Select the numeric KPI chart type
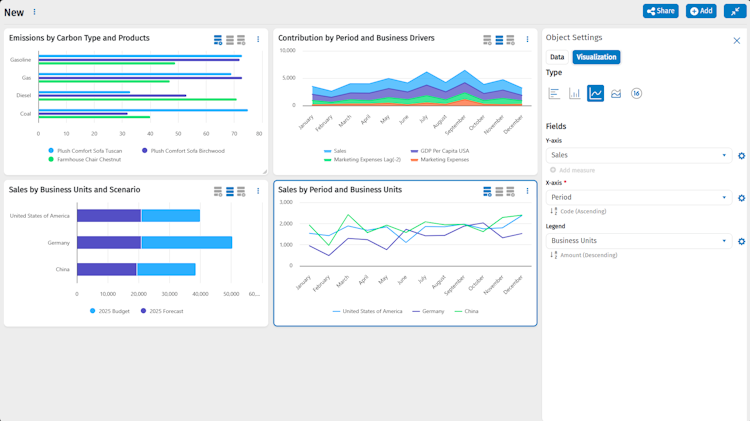750x421 pixels. pos(636,93)
